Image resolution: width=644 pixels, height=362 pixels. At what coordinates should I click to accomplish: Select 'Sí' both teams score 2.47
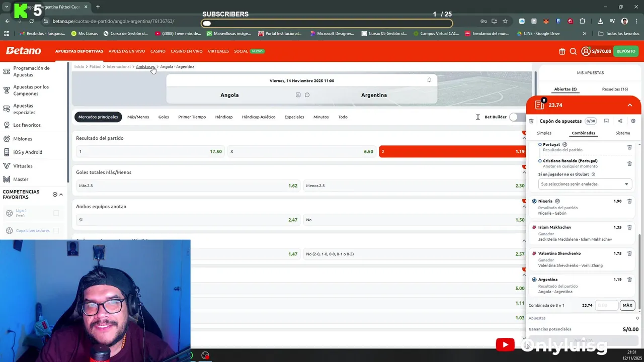[188, 220]
